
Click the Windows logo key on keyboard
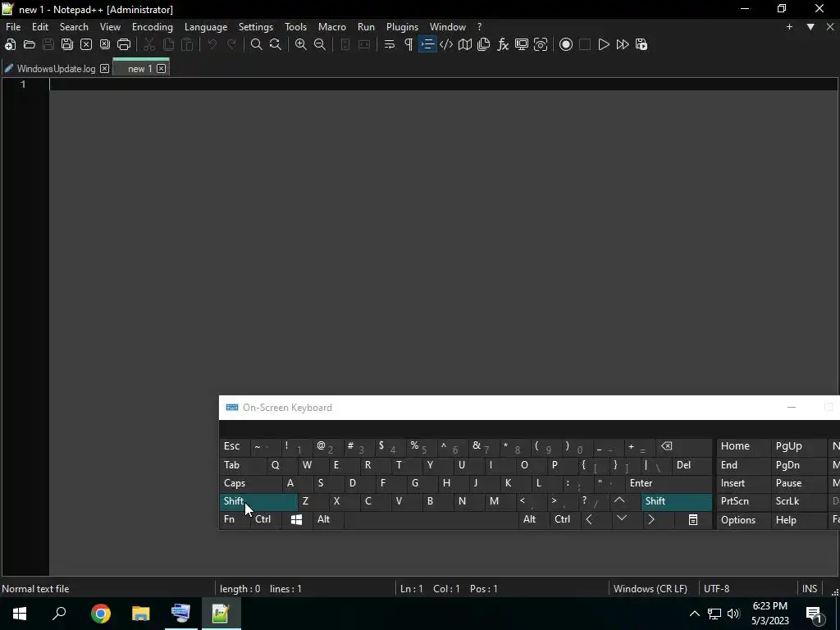click(x=296, y=519)
